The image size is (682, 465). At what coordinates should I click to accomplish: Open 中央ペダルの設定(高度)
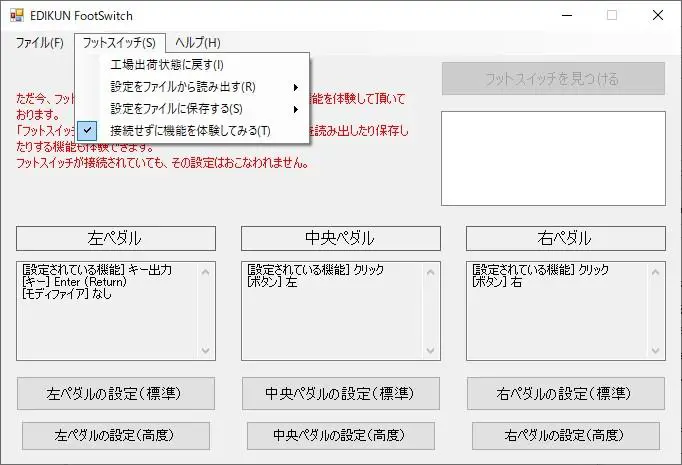[341, 435]
